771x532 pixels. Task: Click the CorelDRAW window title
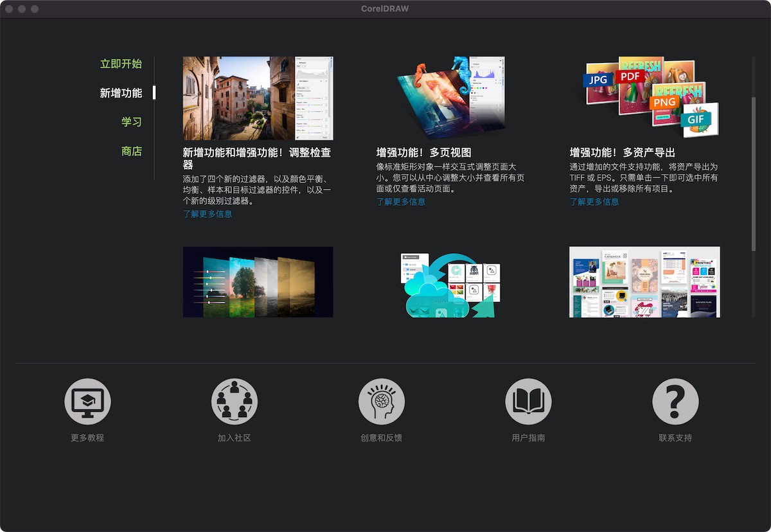coord(385,9)
